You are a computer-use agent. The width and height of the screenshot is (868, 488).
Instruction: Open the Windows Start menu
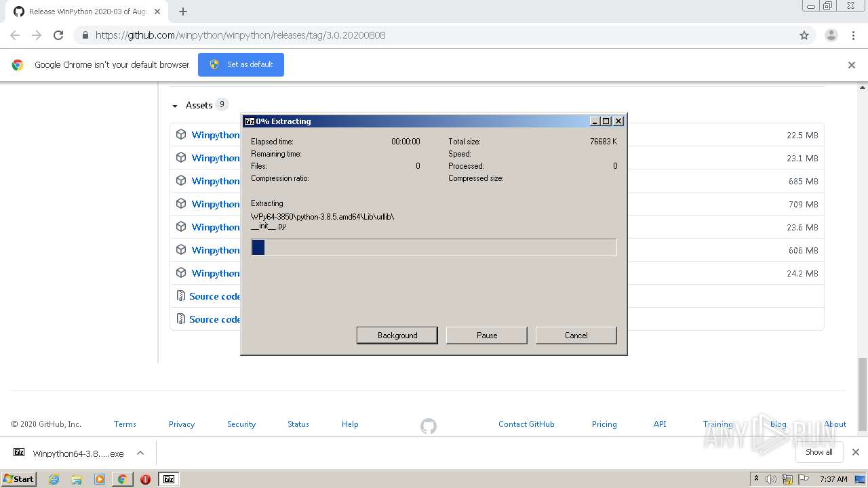pos(18,479)
